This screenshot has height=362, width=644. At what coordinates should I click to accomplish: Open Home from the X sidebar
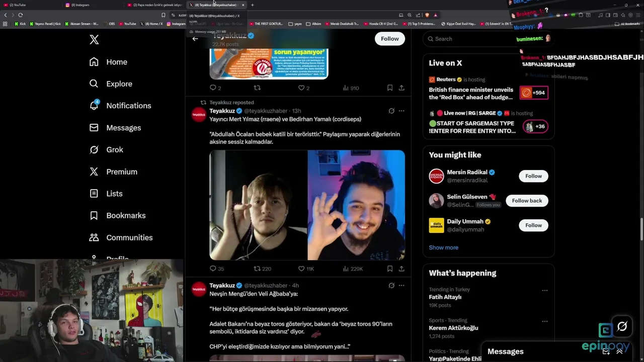point(108,62)
